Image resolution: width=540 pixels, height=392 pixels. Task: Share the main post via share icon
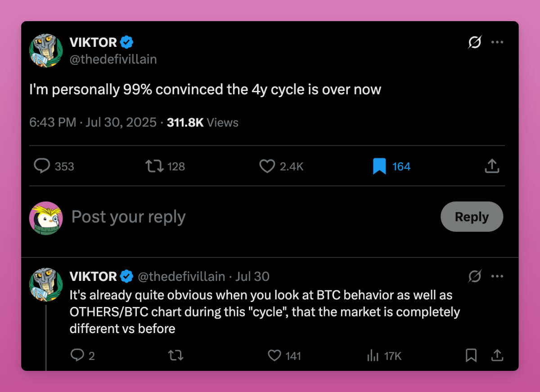coord(492,166)
